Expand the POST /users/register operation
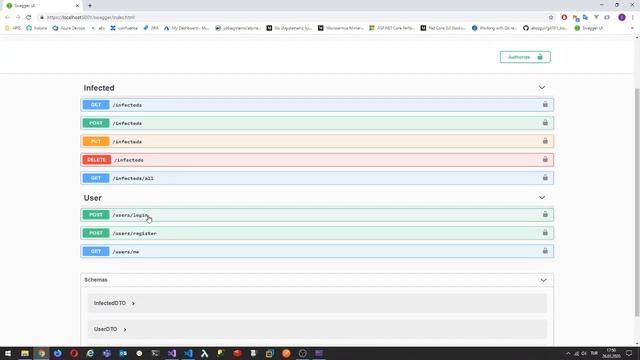The width and height of the screenshot is (640, 360). [317, 233]
